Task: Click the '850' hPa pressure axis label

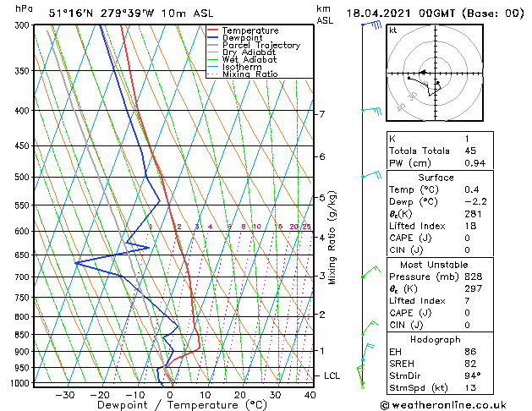Action: point(24,335)
